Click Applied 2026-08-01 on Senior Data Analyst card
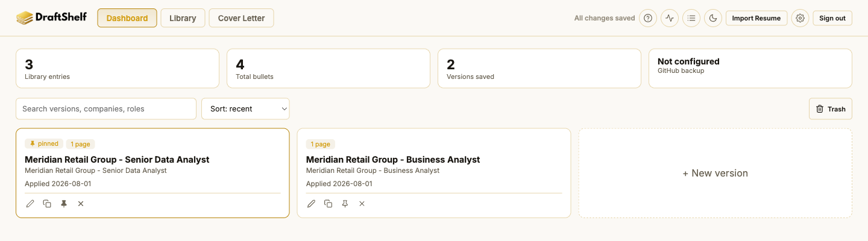The height and width of the screenshot is (241, 868). point(58,184)
